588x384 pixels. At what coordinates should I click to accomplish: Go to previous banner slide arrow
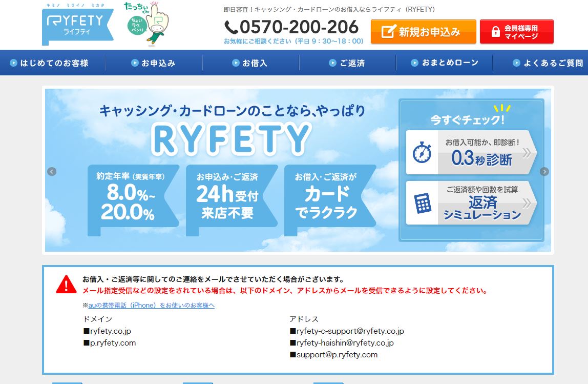click(x=52, y=172)
